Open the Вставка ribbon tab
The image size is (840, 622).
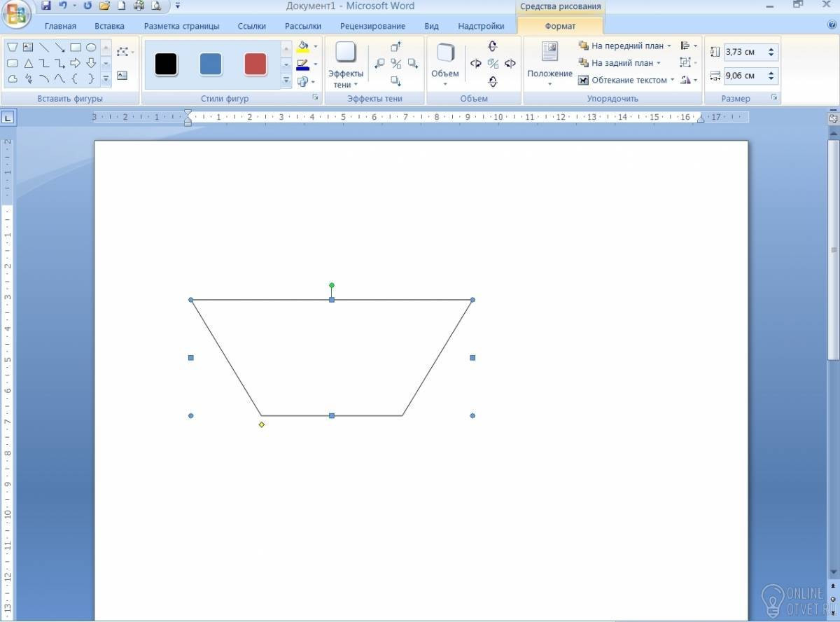pos(109,26)
